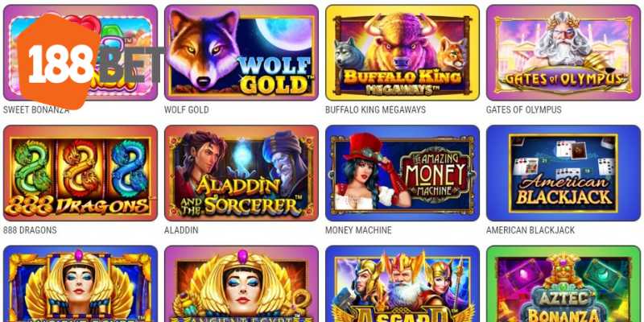The height and width of the screenshot is (322, 644).
Task: Launch The Amazing Money Machine game tile
Action: pyautogui.click(x=402, y=173)
